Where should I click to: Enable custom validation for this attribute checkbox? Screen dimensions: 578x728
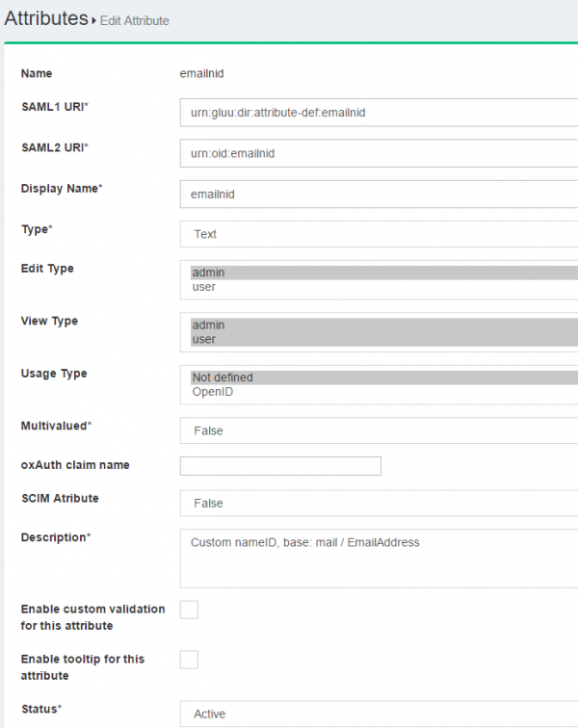pyautogui.click(x=190, y=610)
